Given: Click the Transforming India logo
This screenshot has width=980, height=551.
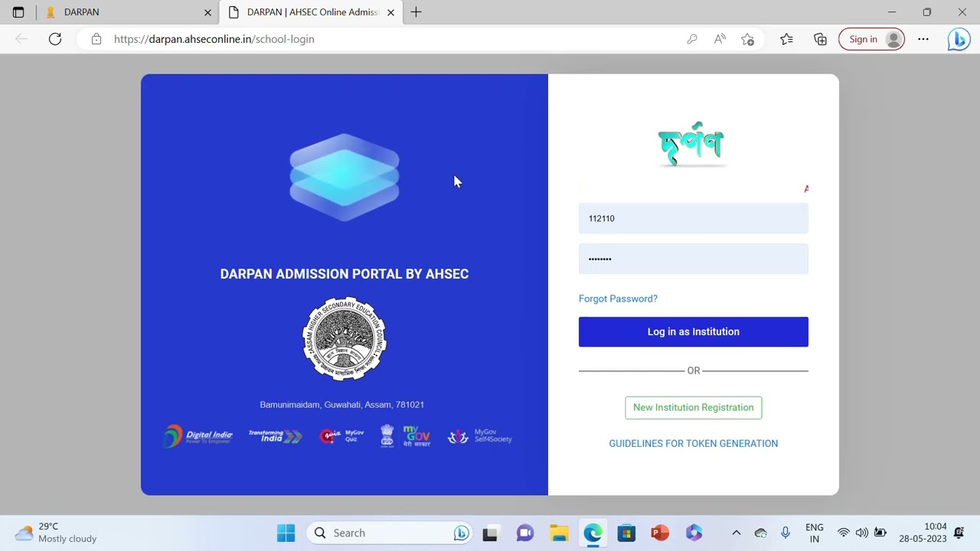Looking at the screenshot, I should pyautogui.click(x=276, y=436).
